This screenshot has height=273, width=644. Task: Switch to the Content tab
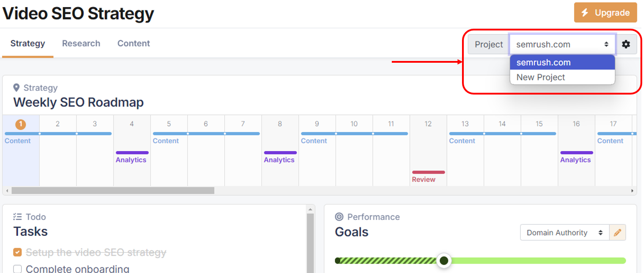[133, 43]
